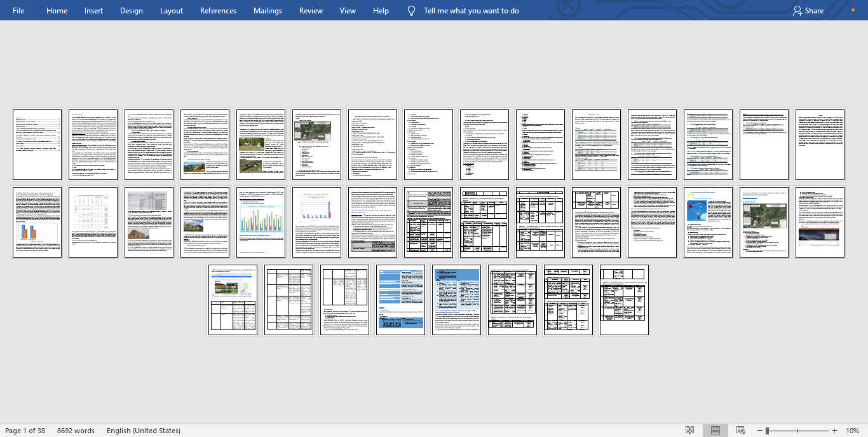Screen dimensions: 868x437
Task: Switch to the References tab
Action: [x=218, y=11]
